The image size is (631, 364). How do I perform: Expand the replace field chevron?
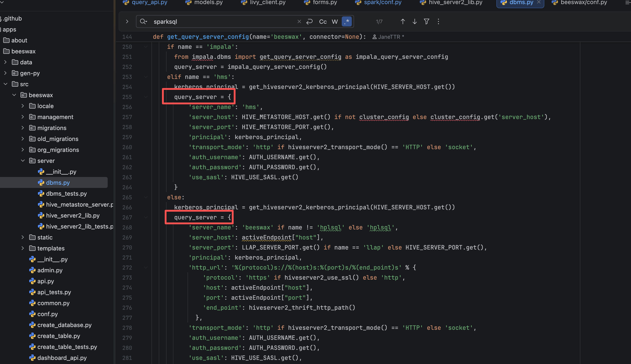click(127, 21)
